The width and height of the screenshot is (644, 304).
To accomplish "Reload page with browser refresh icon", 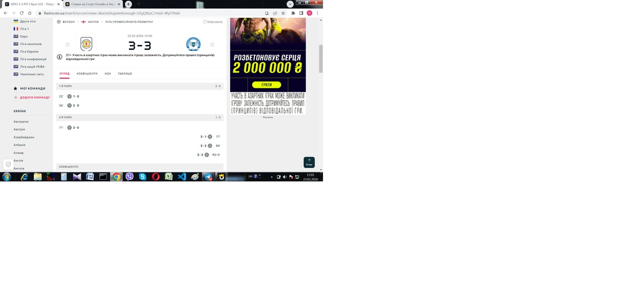I will (x=21, y=13).
